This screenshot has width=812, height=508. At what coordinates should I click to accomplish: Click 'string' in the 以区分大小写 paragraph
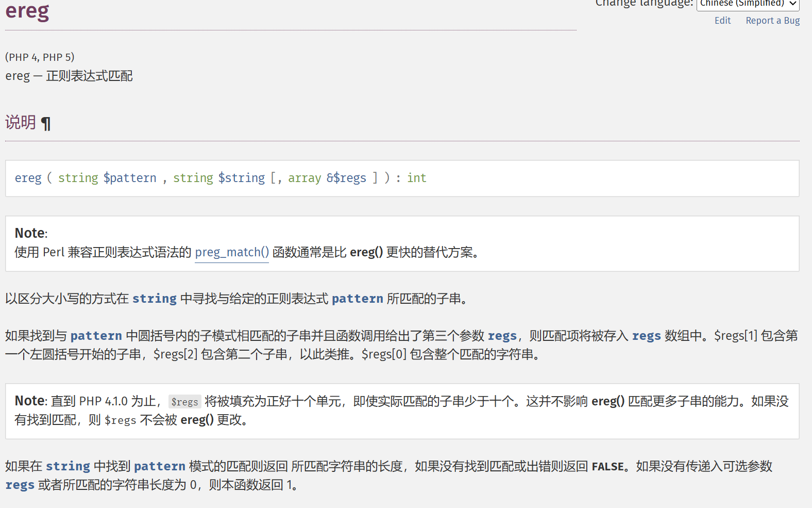pyautogui.click(x=154, y=299)
